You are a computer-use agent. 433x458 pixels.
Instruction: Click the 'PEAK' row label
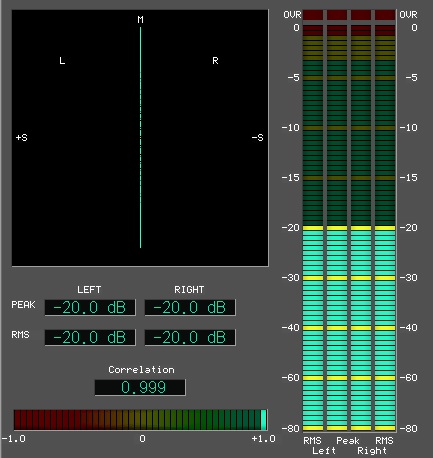tap(23, 305)
